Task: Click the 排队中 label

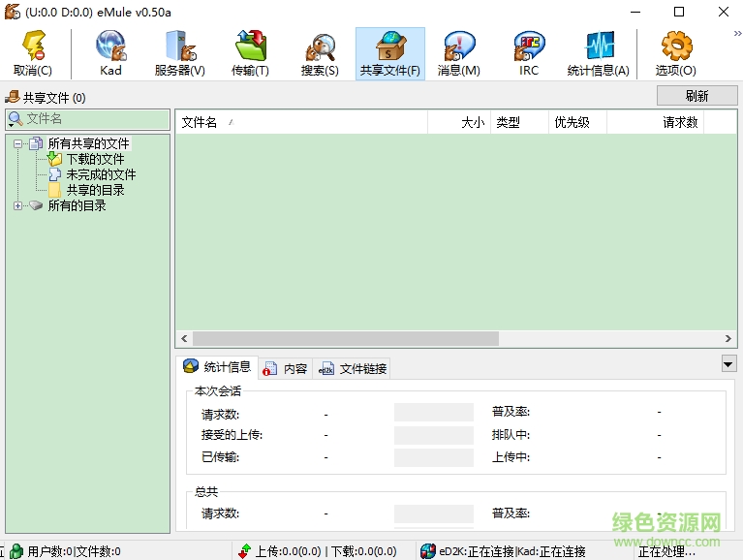Action: [511, 434]
